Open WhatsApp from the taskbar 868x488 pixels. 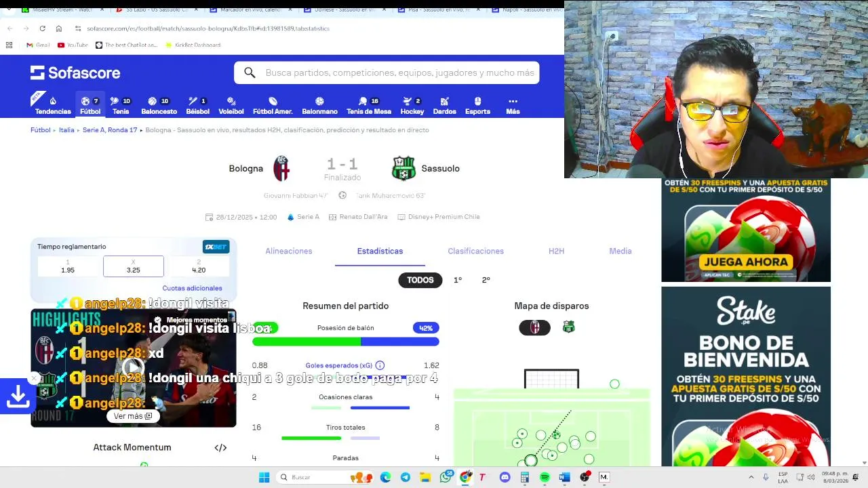pos(446,477)
